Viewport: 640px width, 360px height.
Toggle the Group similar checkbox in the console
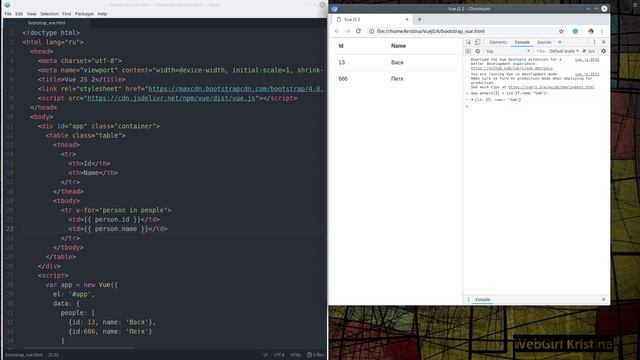(584, 51)
